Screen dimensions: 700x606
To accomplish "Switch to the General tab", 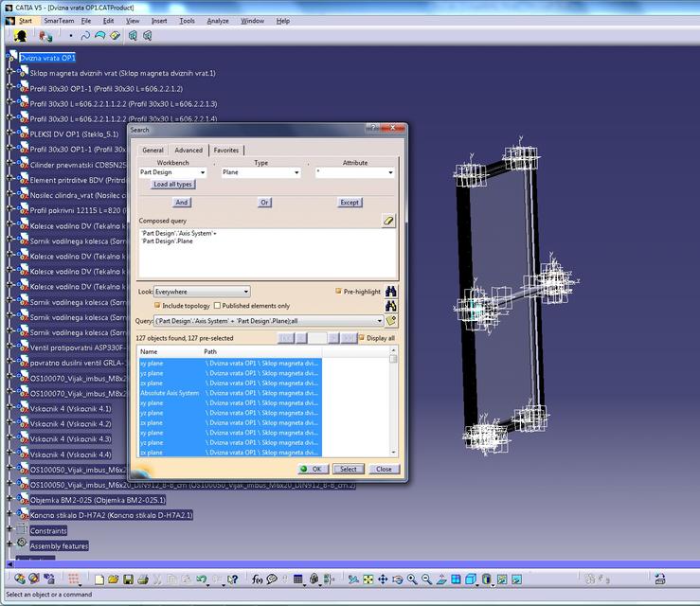I will [x=153, y=150].
